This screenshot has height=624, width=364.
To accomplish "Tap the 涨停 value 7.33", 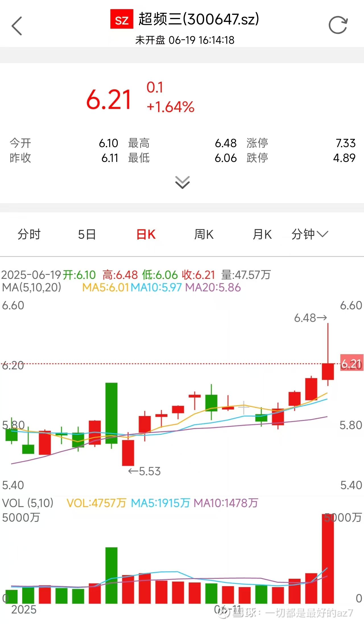I will [x=346, y=143].
